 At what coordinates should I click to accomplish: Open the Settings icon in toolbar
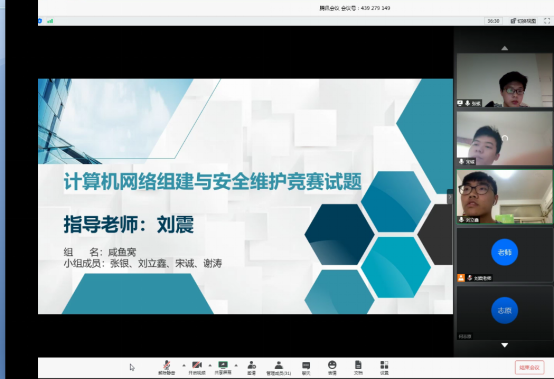click(384, 367)
